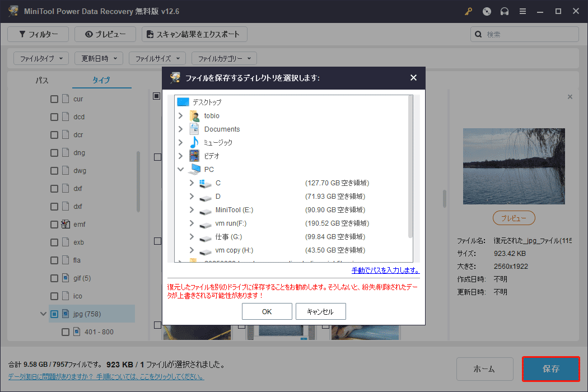Export scan results via the toolbar icon
This screenshot has width=588, height=392.
[x=194, y=34]
